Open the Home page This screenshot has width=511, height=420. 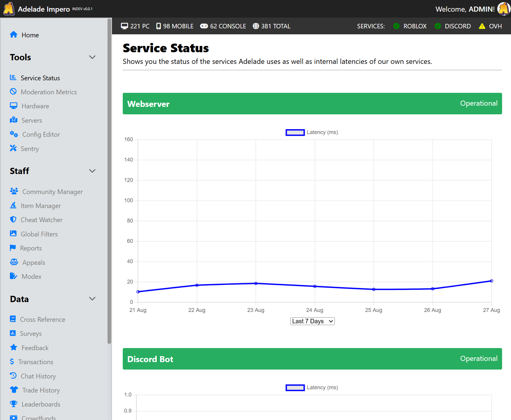point(30,35)
